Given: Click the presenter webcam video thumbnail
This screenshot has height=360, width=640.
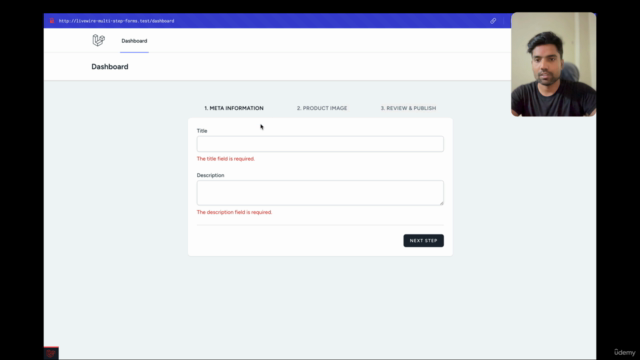Looking at the screenshot, I should click(553, 64).
